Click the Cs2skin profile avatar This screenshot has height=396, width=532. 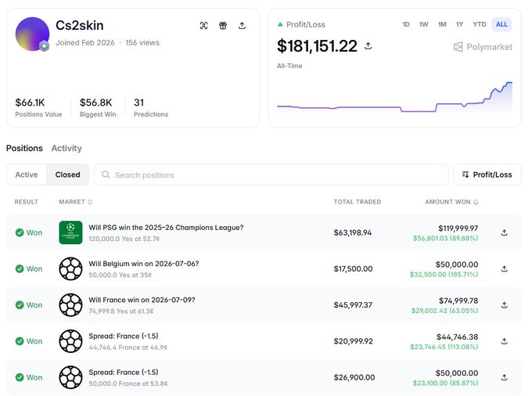(x=32, y=34)
